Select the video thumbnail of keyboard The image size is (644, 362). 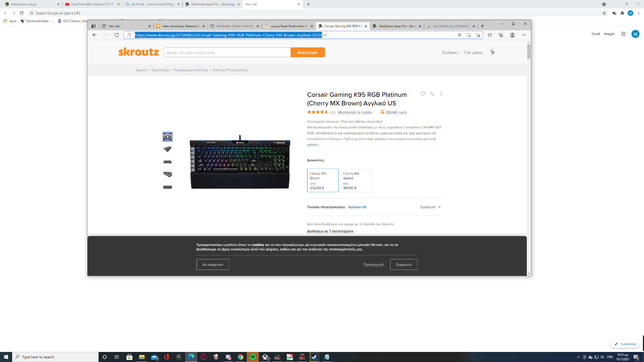pyautogui.click(x=167, y=137)
